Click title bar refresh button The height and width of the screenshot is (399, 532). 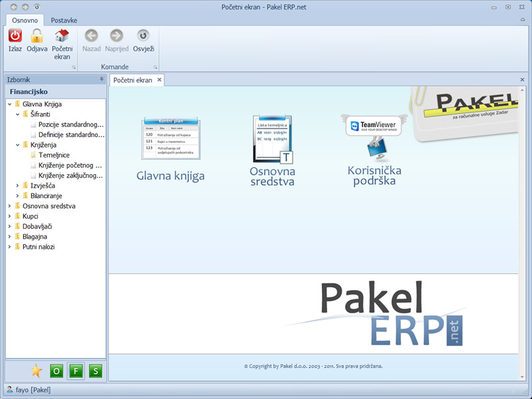[x=37, y=7]
